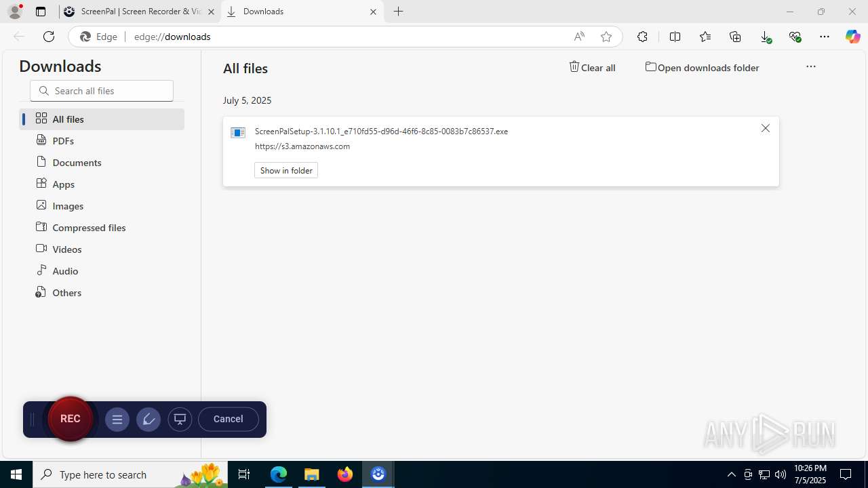Open ScreenPal recorder menu icon

coord(117,420)
